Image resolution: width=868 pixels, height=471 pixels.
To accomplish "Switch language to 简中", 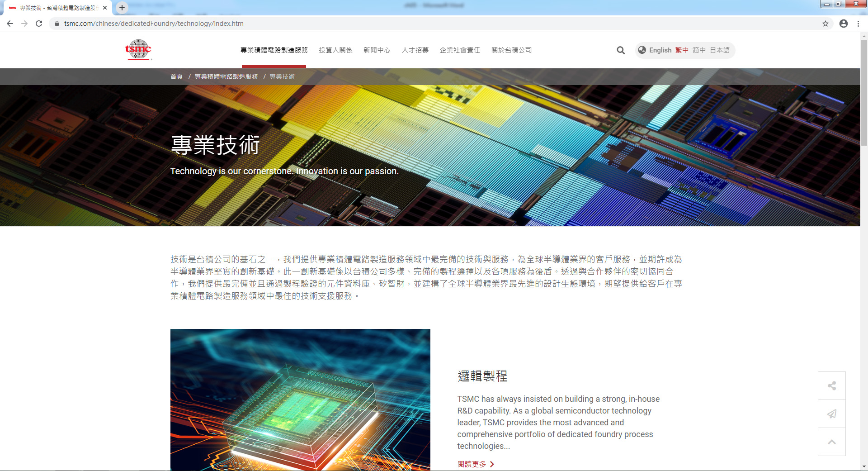I will pos(699,50).
